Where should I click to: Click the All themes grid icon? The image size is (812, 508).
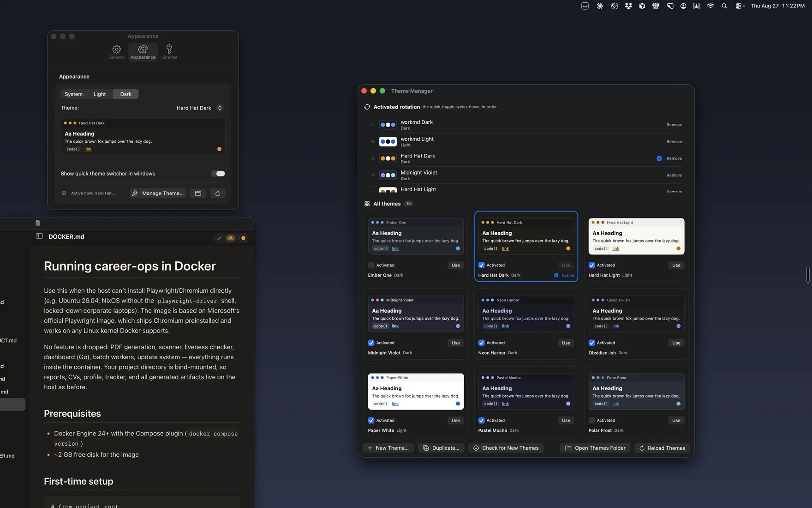coord(367,204)
